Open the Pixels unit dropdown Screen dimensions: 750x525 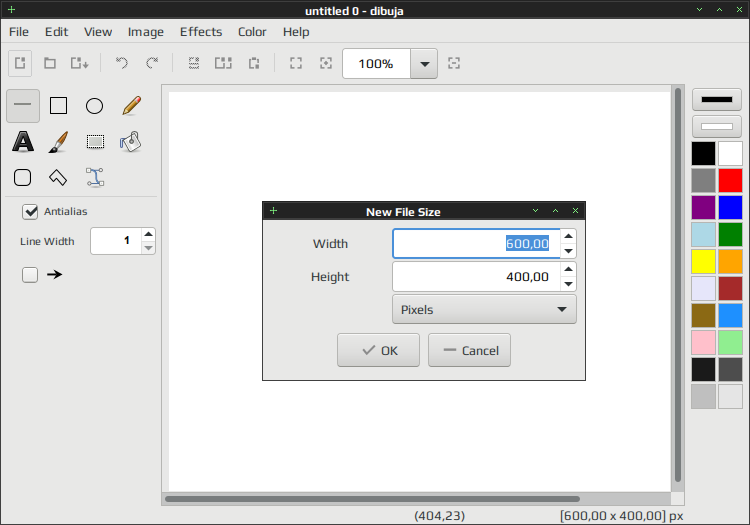click(484, 309)
